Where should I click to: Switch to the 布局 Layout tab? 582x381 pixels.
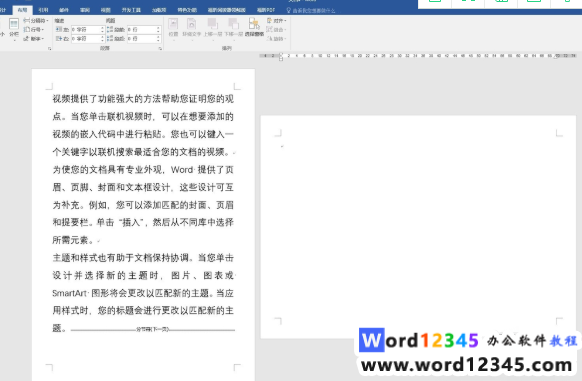(x=22, y=10)
